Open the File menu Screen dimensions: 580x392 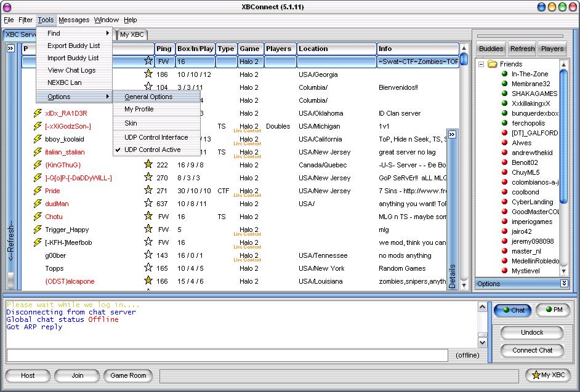tap(9, 20)
